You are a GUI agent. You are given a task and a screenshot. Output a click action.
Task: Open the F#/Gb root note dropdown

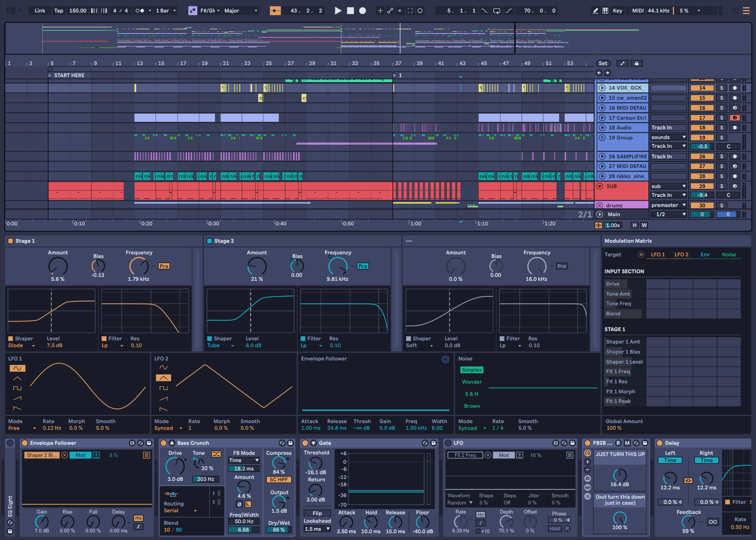[210, 11]
